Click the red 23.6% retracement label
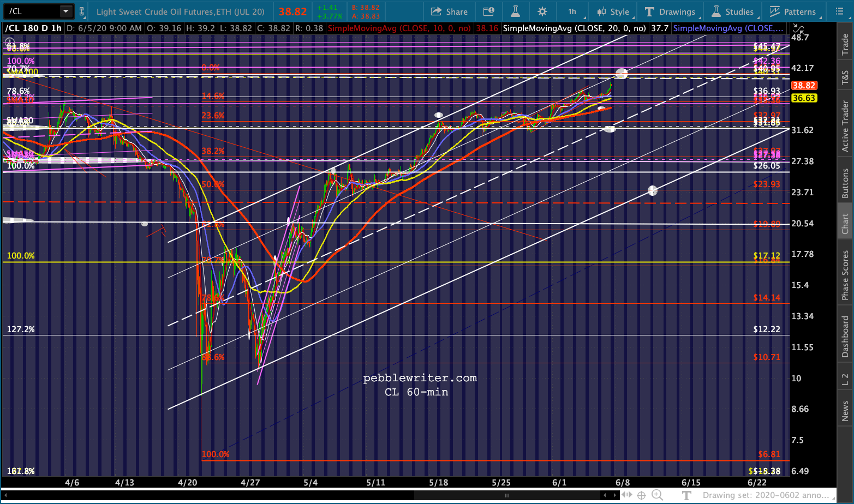854x504 pixels. click(213, 116)
